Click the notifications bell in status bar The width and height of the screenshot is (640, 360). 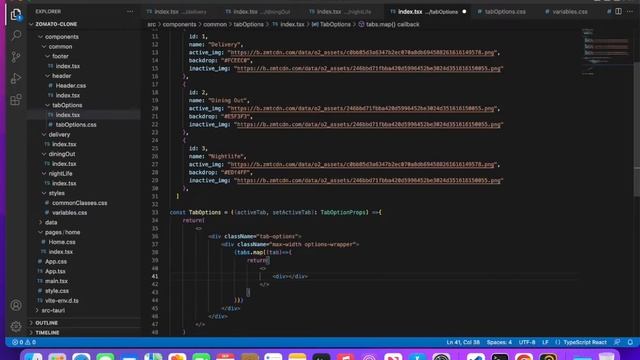(630, 342)
